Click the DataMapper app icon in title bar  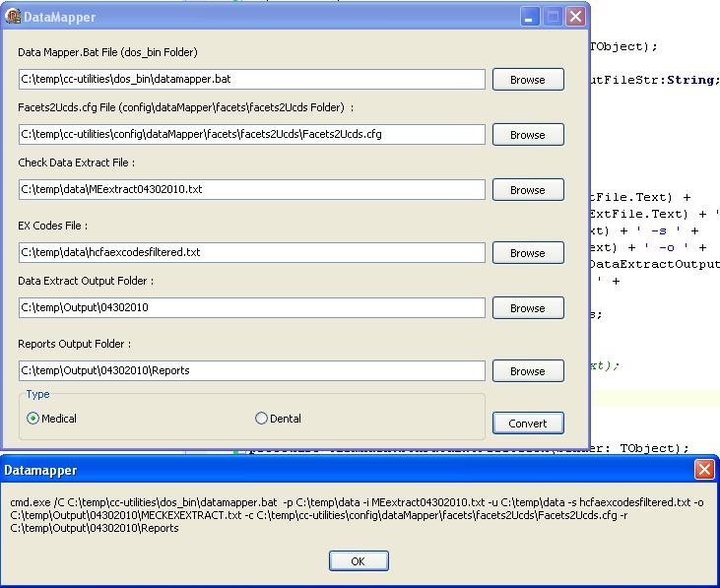pos(13,17)
